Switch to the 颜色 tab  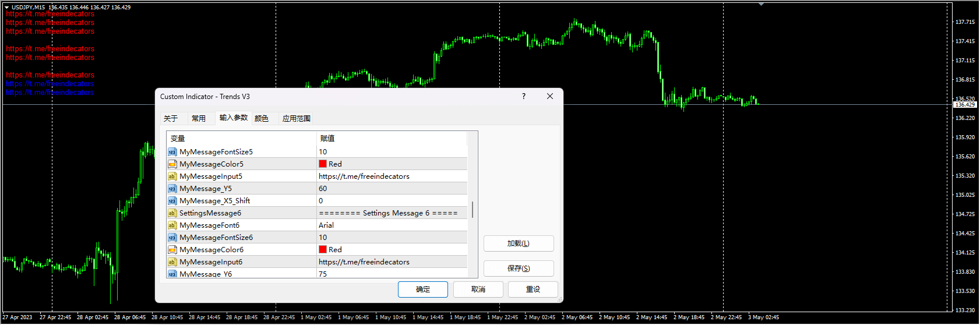(x=262, y=119)
